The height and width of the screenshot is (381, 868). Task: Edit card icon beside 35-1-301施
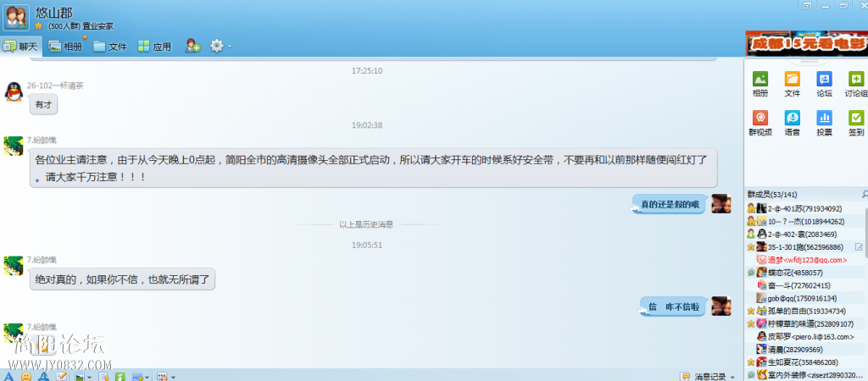point(860,246)
